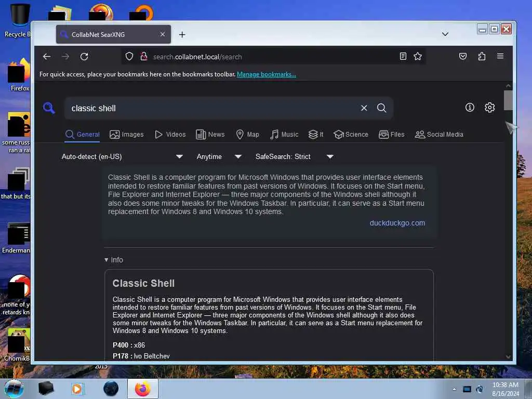Collapse the Info section expander
This screenshot has width=532, height=399.
[x=114, y=260]
